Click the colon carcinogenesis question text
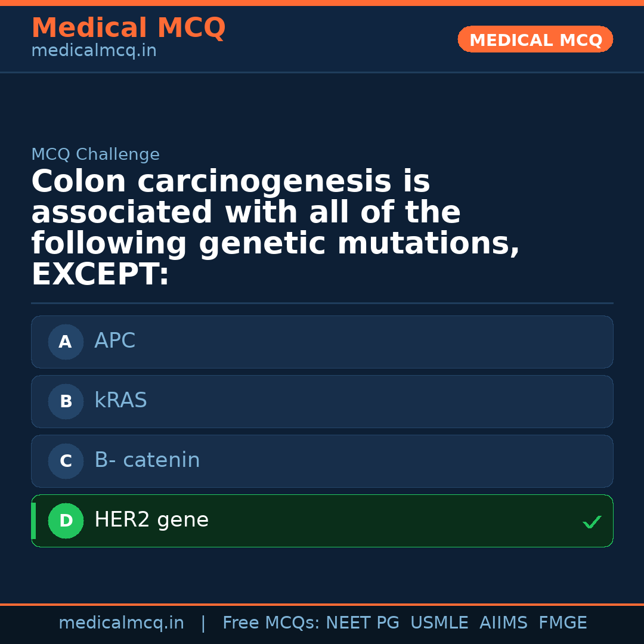 pos(275,228)
